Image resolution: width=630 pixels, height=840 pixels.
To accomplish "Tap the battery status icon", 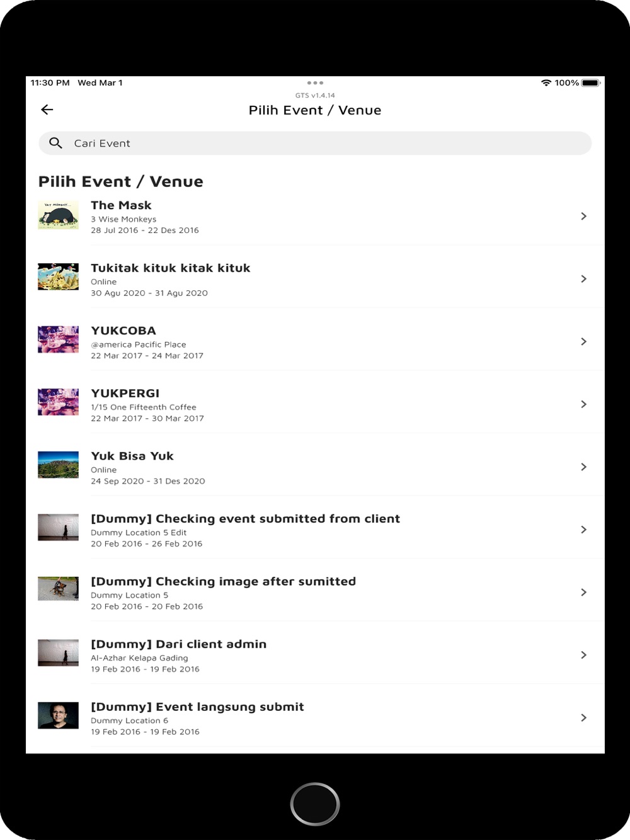I will click(x=591, y=83).
